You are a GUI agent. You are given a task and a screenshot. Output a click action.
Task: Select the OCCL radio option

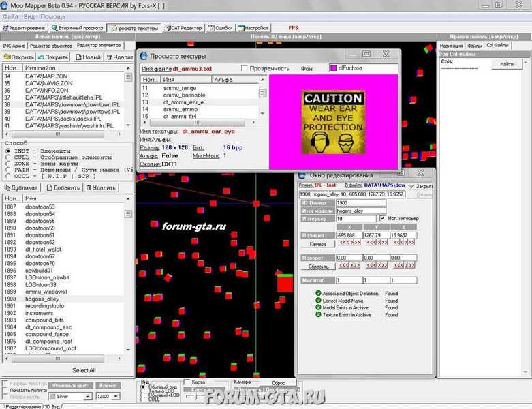[8, 176]
